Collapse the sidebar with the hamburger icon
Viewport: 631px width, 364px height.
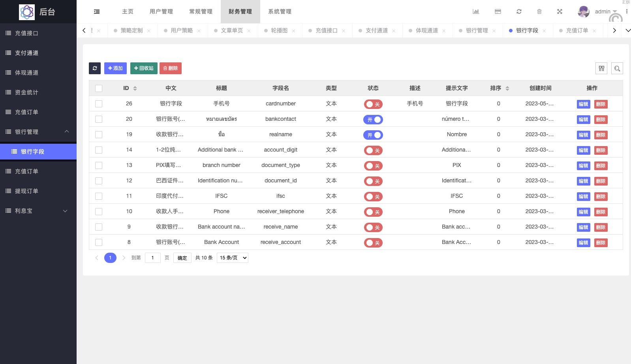pyautogui.click(x=97, y=12)
